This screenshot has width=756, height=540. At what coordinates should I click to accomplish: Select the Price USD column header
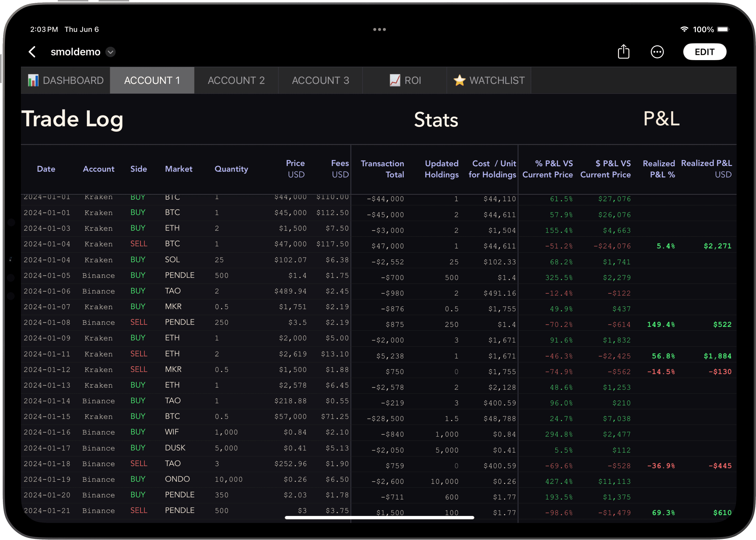[x=295, y=169]
